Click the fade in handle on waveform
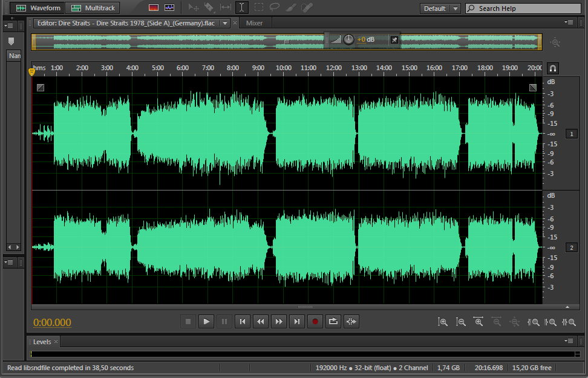The image size is (588, 378). click(41, 87)
